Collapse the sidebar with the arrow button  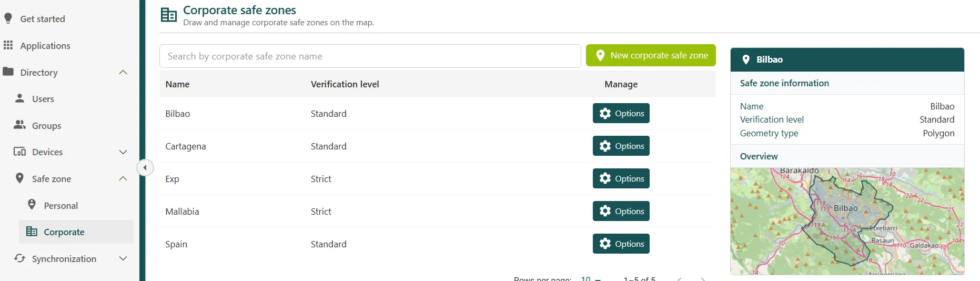[145, 168]
